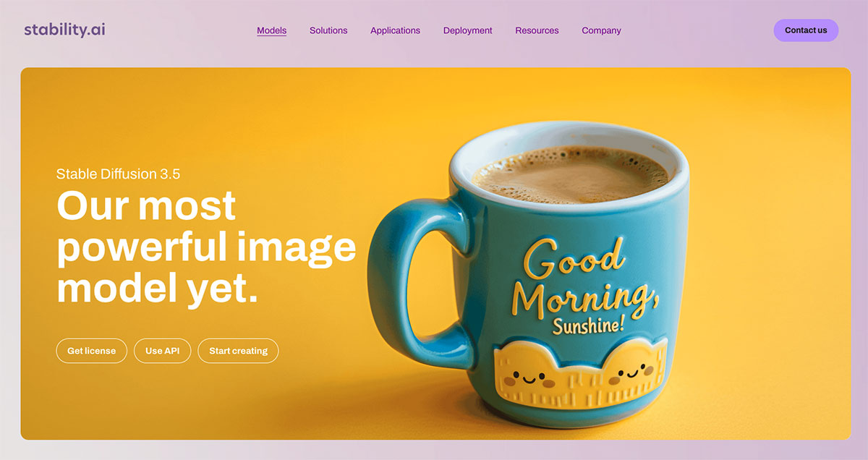Image resolution: width=868 pixels, height=460 pixels.
Task: Click the purple Contact us button
Action: coord(806,30)
